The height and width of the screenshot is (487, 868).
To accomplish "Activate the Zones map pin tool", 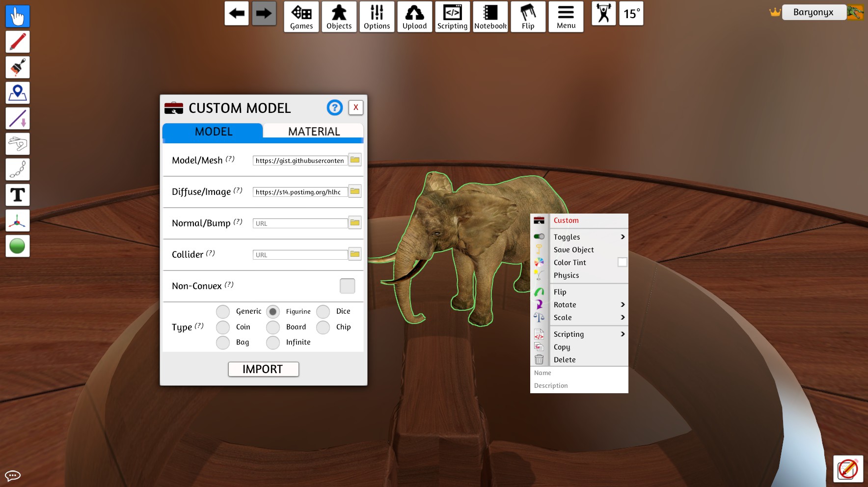I will click(x=18, y=93).
